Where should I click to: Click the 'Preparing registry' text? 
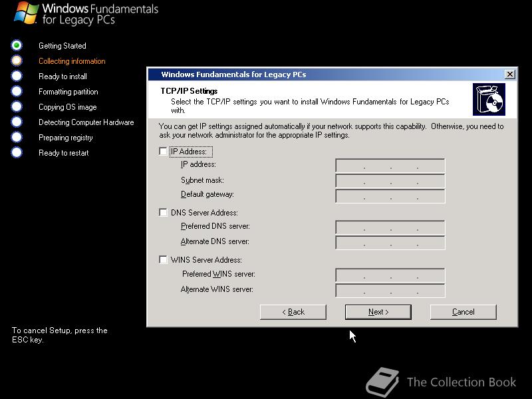pyautogui.click(x=65, y=138)
